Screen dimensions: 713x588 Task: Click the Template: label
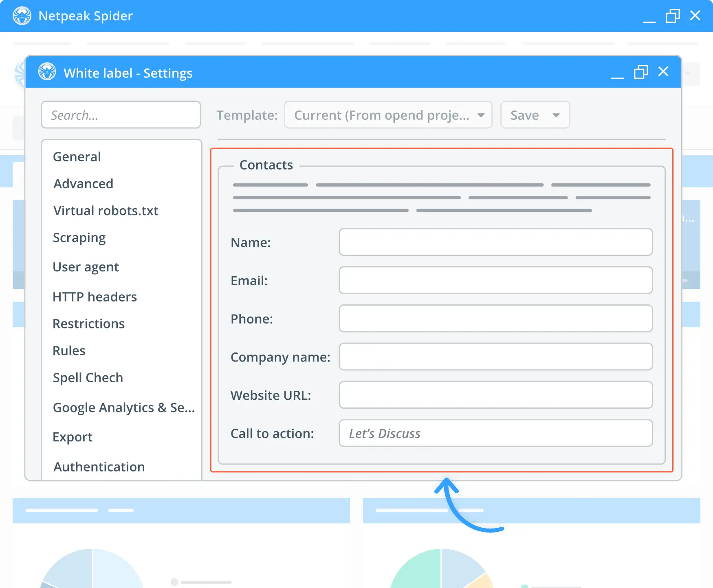point(247,115)
